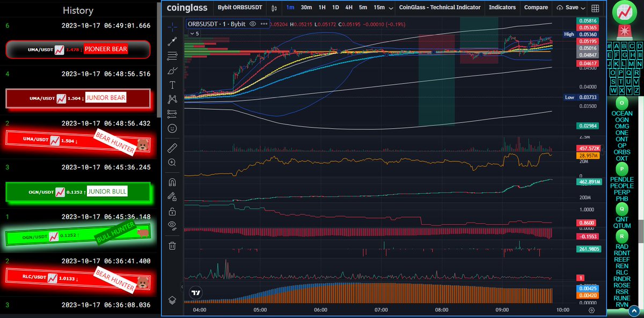Click the zoom in magnifier tool

(x=172, y=162)
